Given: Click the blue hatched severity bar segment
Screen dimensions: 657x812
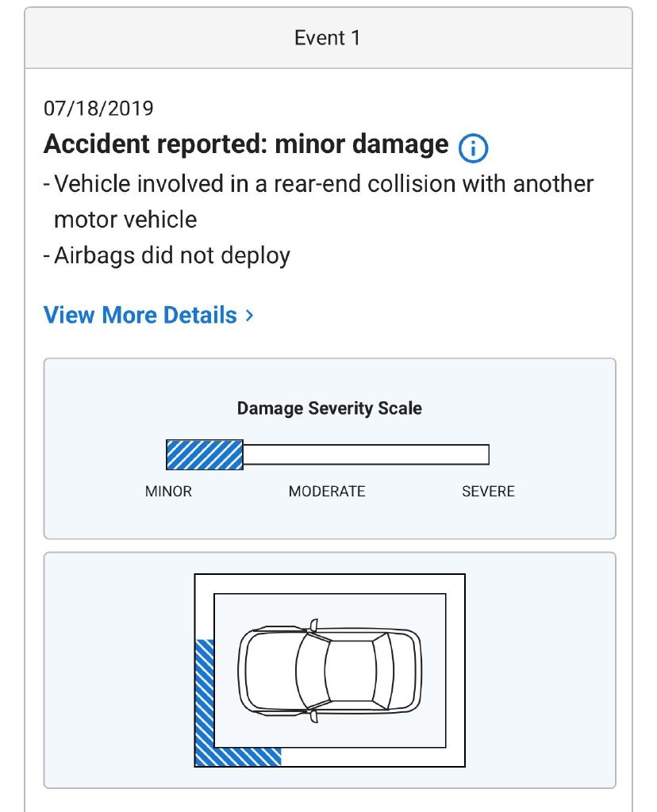Looking at the screenshot, I should pos(204,454).
